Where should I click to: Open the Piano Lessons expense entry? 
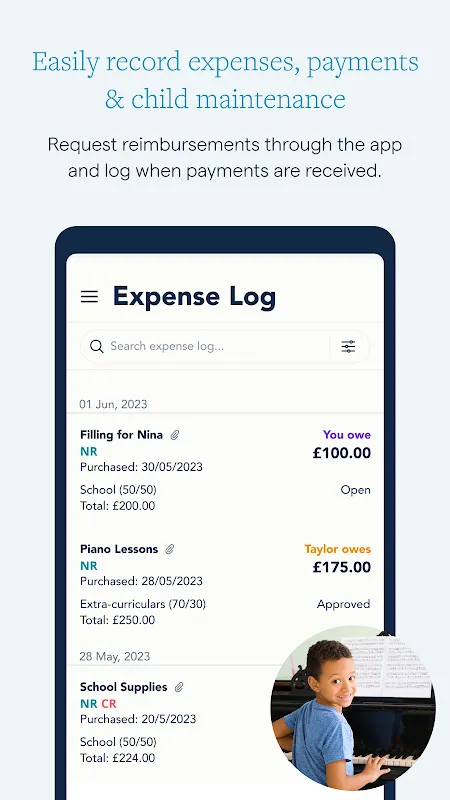tap(225, 585)
